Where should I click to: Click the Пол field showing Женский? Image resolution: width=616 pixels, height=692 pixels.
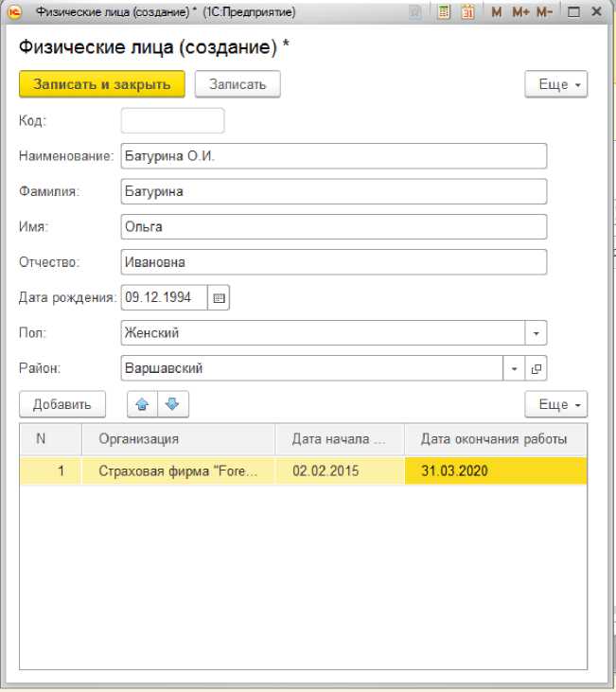323,333
